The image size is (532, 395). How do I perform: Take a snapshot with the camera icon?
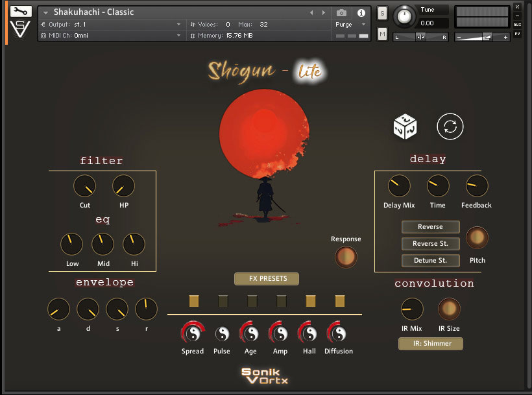[341, 13]
